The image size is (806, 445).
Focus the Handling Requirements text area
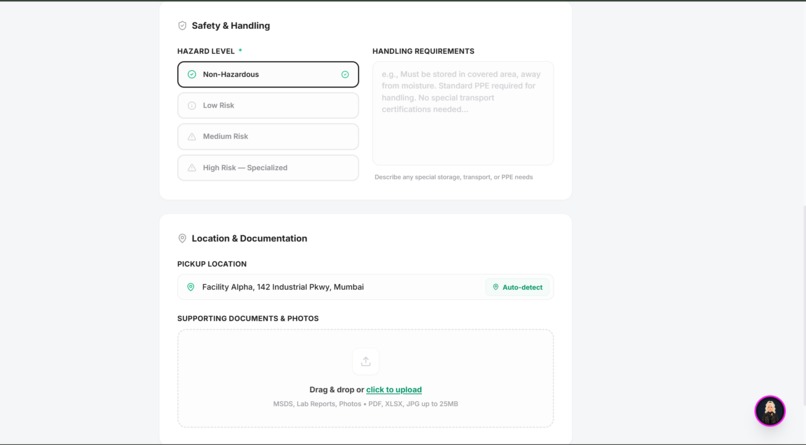coord(463,113)
